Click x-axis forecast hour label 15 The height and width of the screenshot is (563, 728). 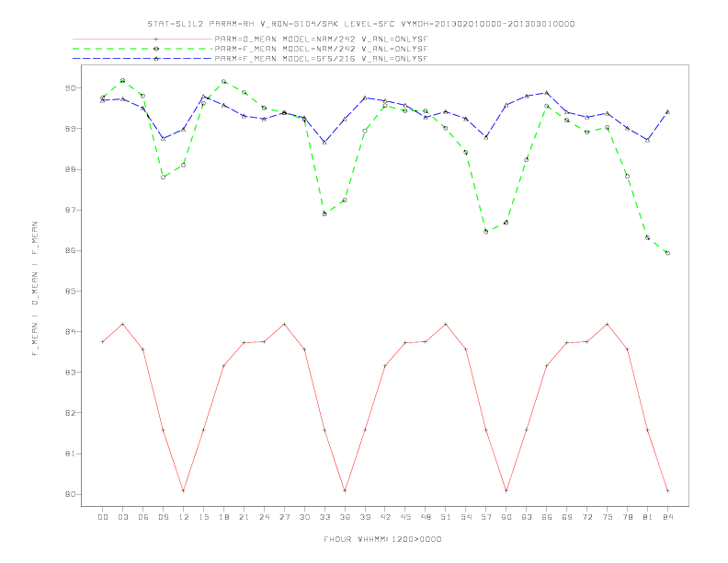pos(203,517)
